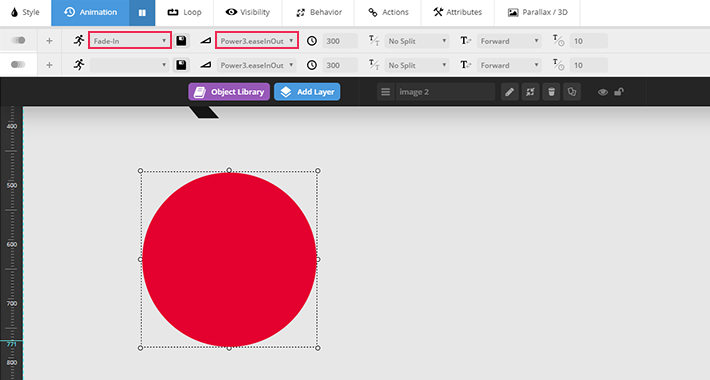
Task: Click text split icon in first row
Action: pyautogui.click(x=374, y=41)
